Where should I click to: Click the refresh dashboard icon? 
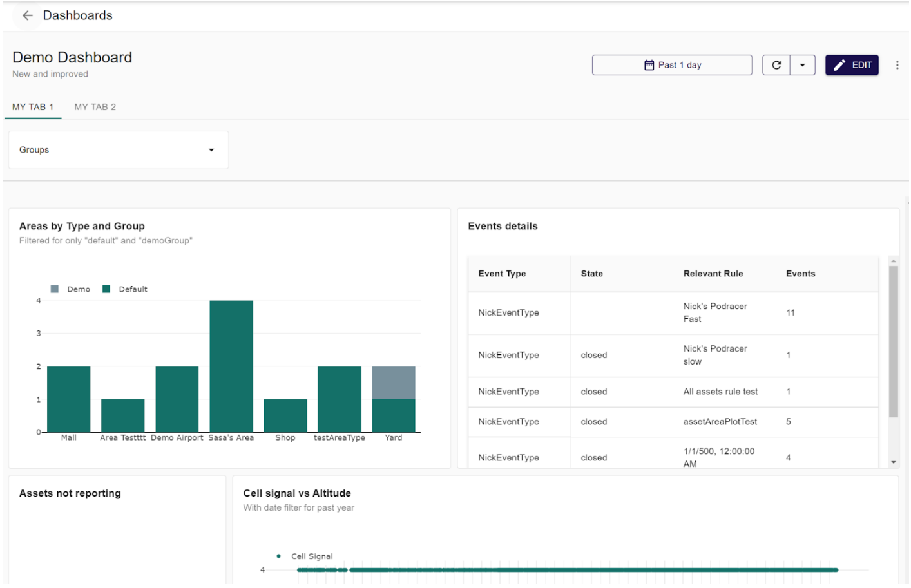[x=776, y=65]
